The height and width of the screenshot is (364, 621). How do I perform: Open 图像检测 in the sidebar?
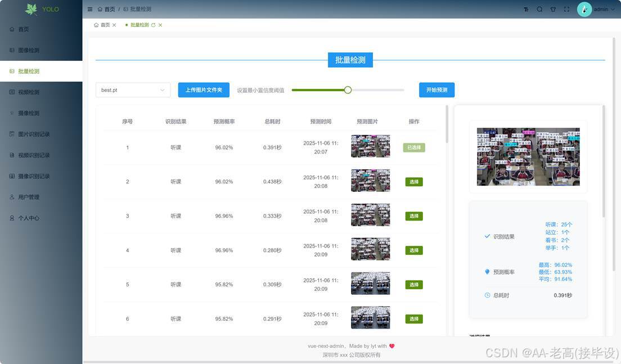pos(41,50)
